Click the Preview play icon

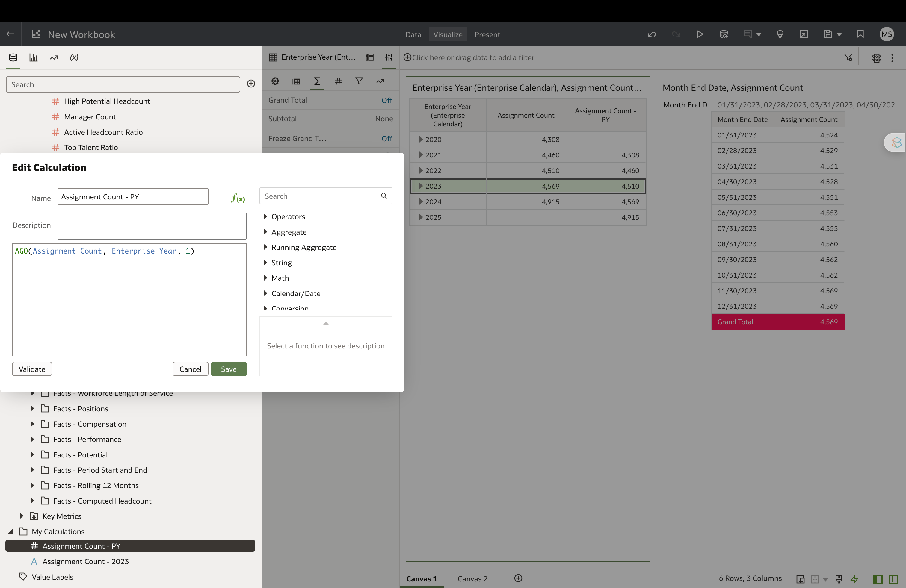[x=700, y=34]
